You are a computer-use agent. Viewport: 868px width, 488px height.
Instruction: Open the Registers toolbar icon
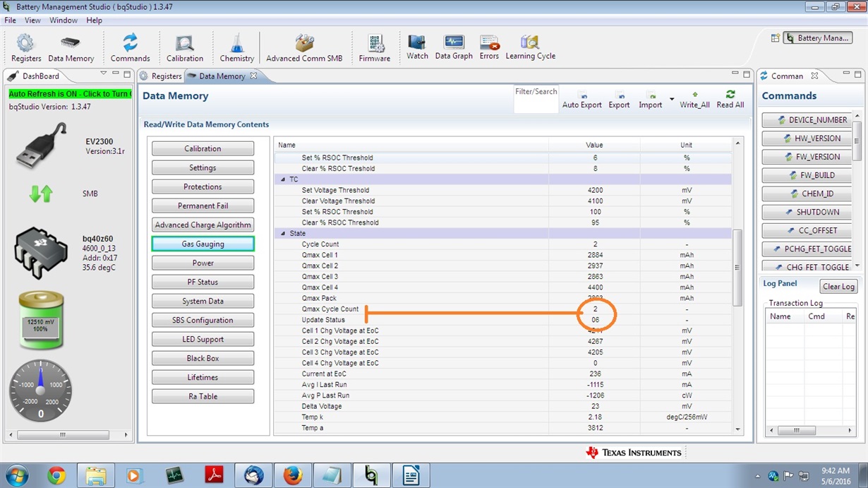(26, 48)
